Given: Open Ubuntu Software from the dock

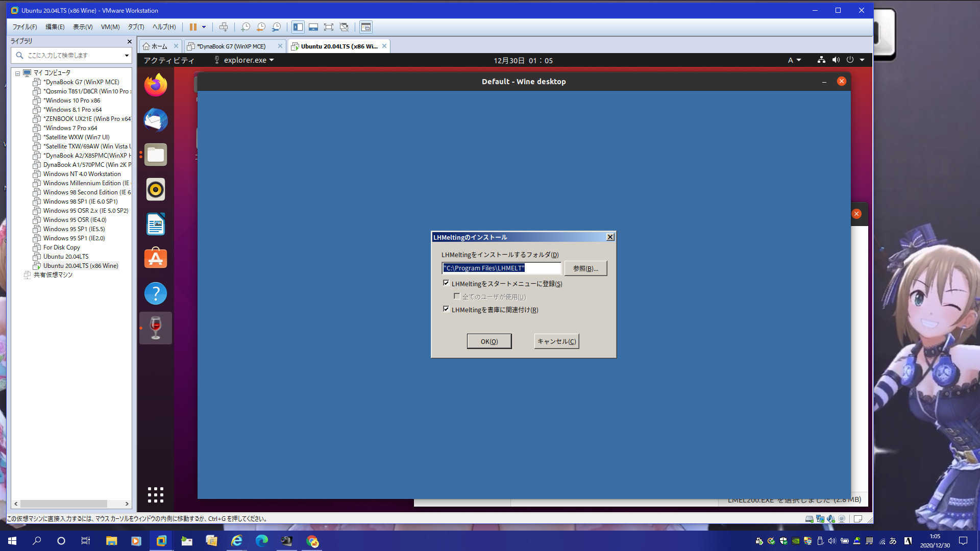Looking at the screenshot, I should [156, 259].
